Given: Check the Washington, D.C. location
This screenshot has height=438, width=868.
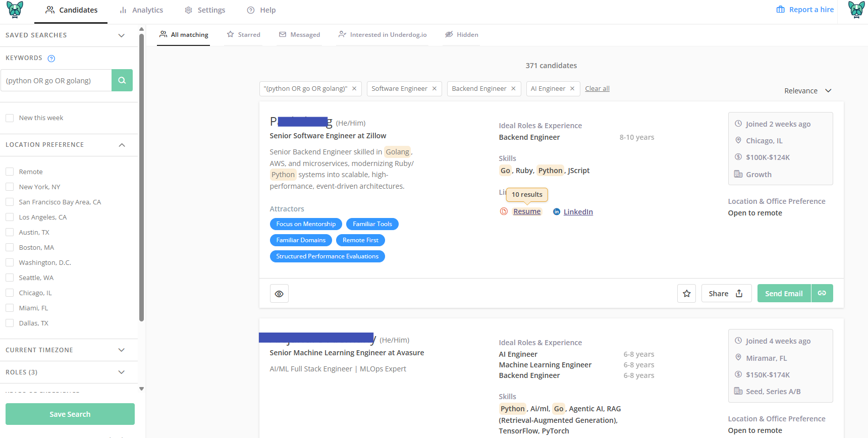Looking at the screenshot, I should (x=10, y=263).
